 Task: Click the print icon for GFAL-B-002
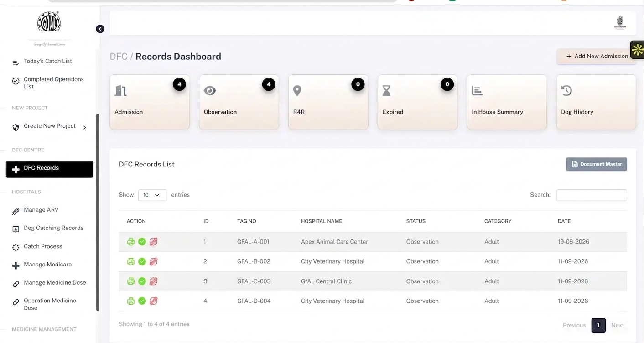click(x=131, y=261)
